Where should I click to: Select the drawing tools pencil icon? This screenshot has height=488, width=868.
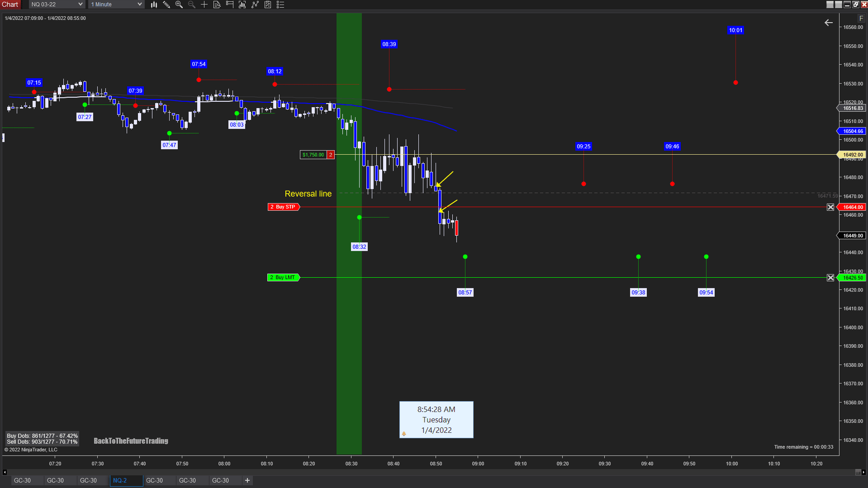coord(166,5)
